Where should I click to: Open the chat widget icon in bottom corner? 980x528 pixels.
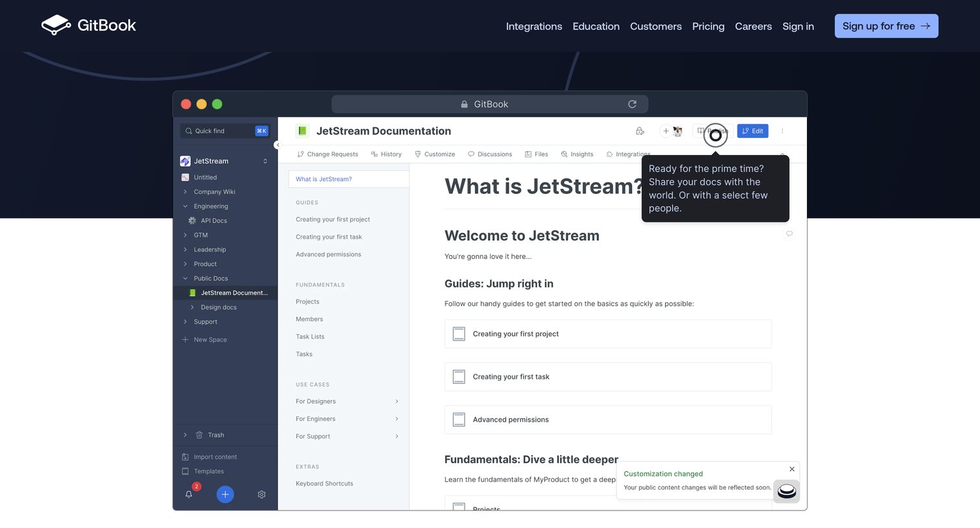pos(787,492)
